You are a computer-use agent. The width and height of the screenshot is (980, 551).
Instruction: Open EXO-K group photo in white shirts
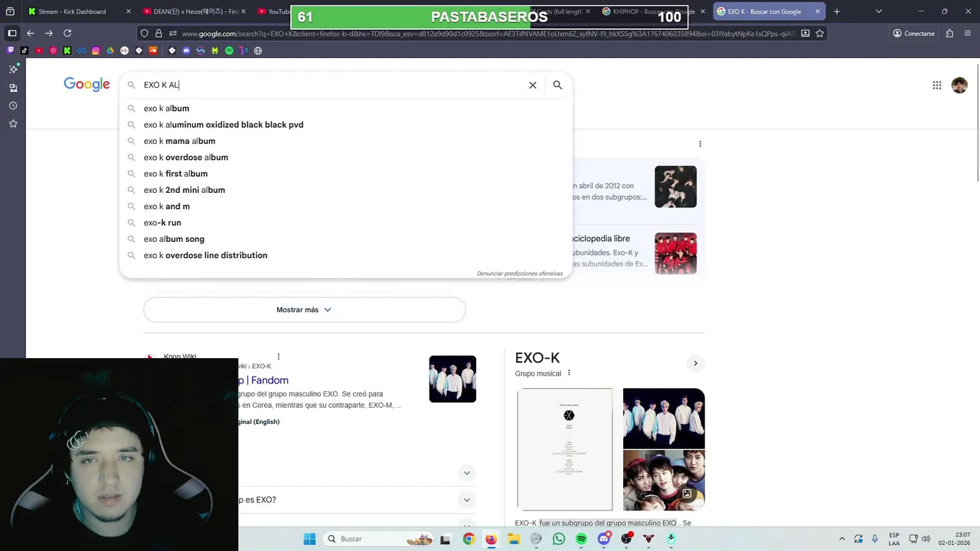coord(664,418)
